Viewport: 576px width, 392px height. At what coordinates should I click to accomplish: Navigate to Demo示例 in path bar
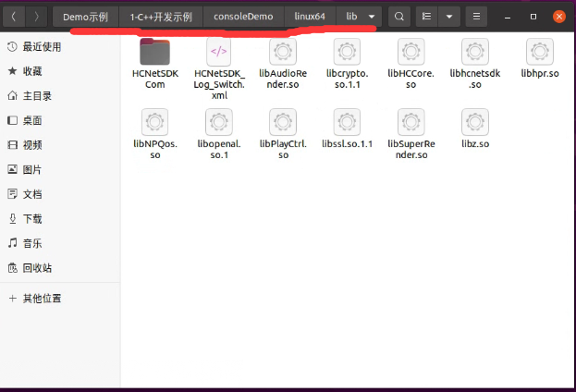[86, 17]
